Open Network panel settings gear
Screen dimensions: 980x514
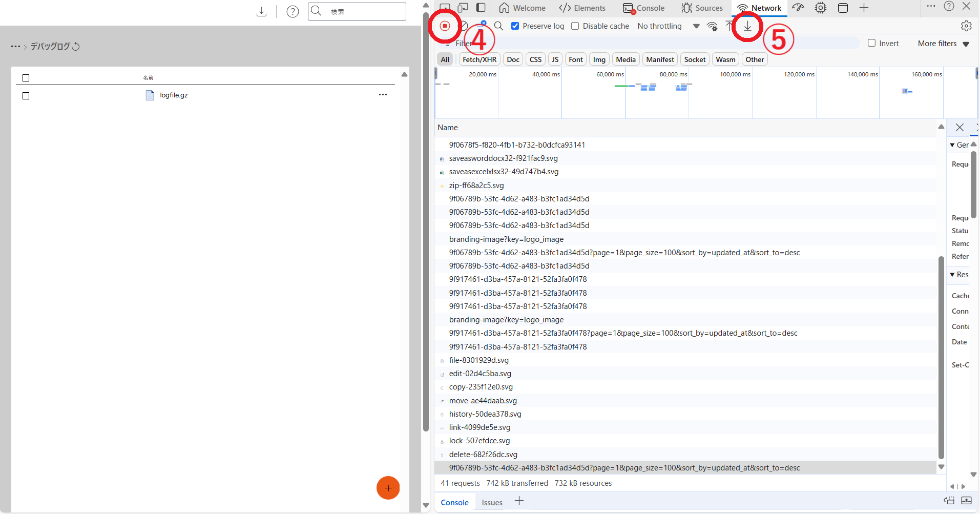click(966, 26)
